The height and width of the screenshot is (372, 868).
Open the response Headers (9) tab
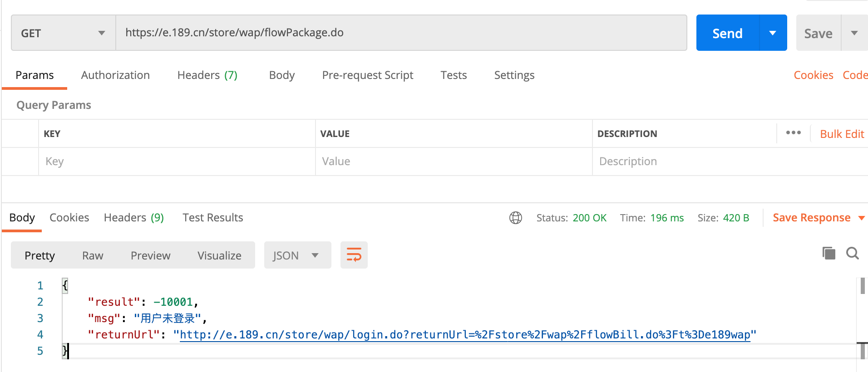click(134, 218)
